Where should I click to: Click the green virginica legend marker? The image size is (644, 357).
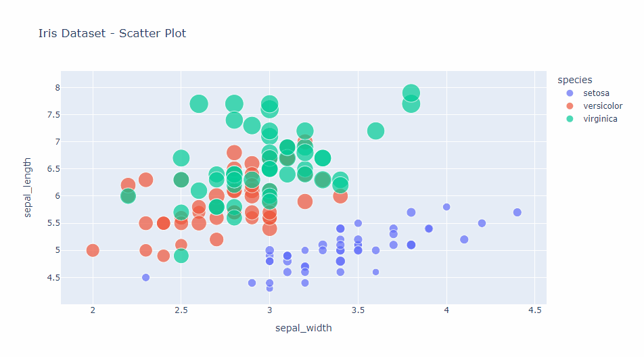(x=570, y=119)
